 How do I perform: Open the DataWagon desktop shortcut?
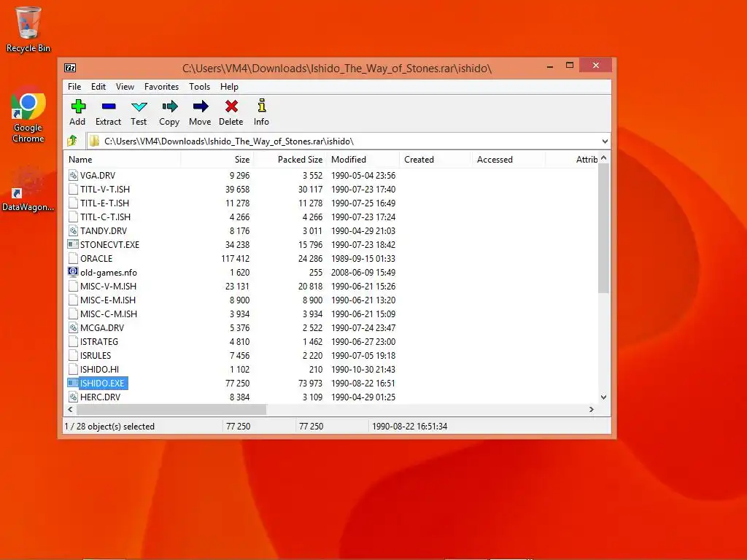pos(28,188)
